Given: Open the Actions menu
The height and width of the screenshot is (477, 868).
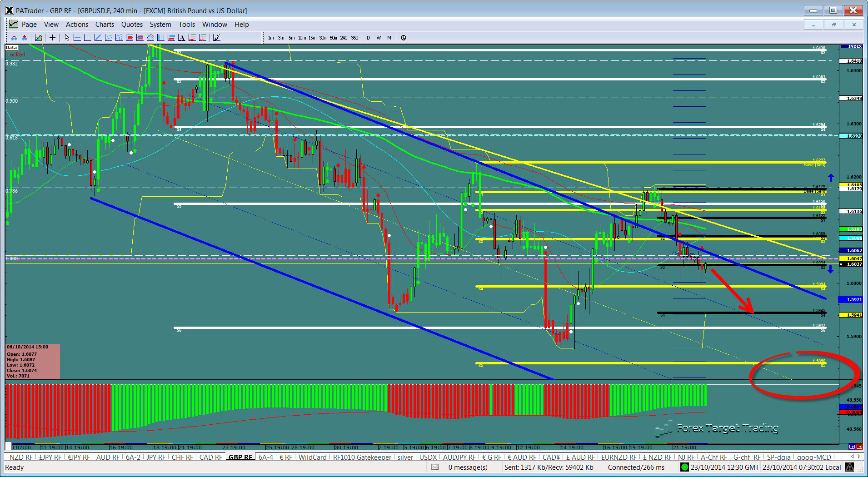Looking at the screenshot, I should pyautogui.click(x=77, y=25).
